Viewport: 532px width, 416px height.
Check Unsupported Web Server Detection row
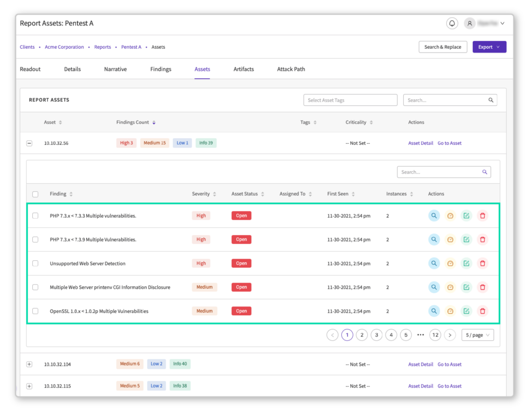click(35, 263)
